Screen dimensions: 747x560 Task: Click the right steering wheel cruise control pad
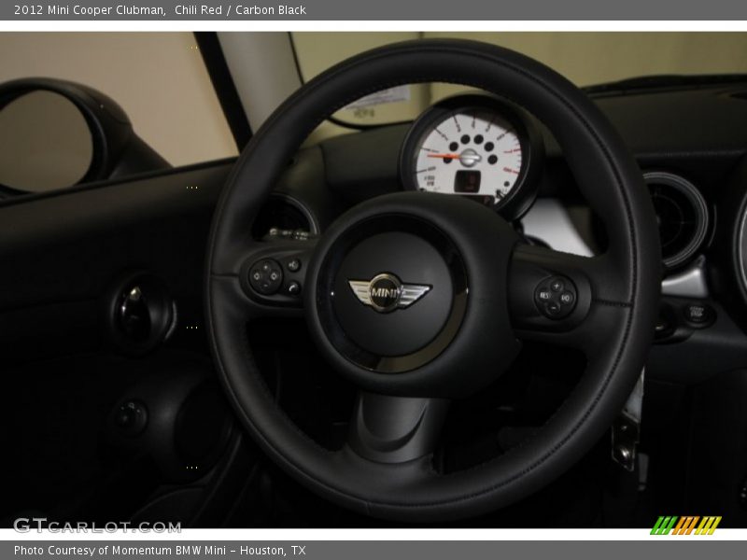[x=555, y=297]
